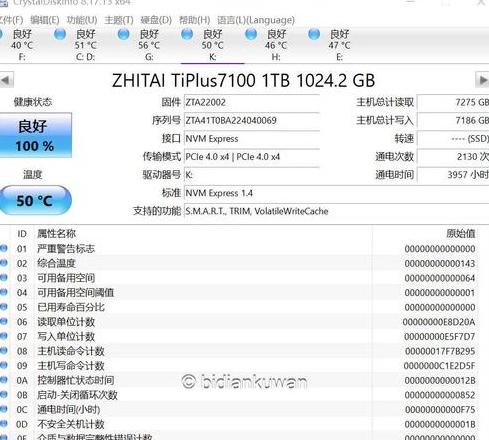This screenshot has height=440, width=489.
Task: Select attribute row 08 主机读命令计数
Action: point(239,351)
